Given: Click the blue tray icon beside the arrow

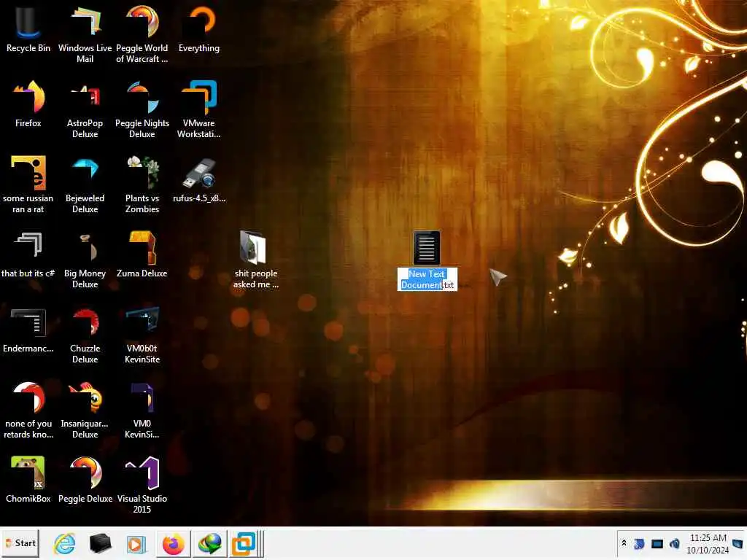Looking at the screenshot, I should click(639, 543).
